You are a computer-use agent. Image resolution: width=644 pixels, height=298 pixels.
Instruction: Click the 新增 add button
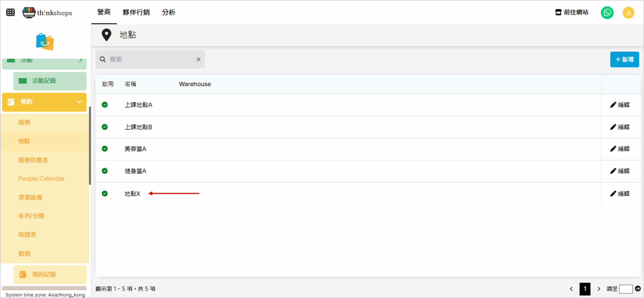click(x=624, y=60)
